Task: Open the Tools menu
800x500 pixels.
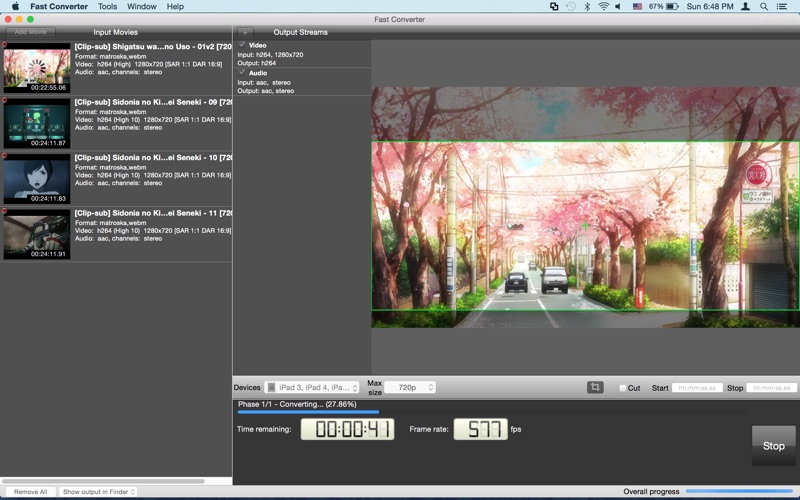Action: coord(107,7)
